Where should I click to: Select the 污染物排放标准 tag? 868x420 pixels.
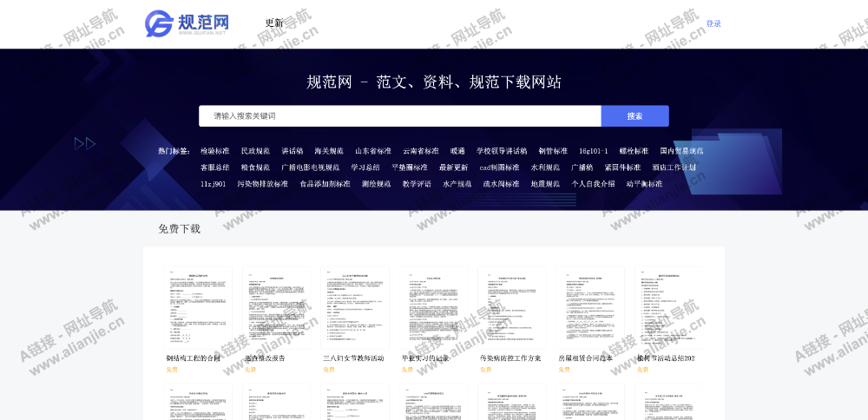[x=263, y=184]
